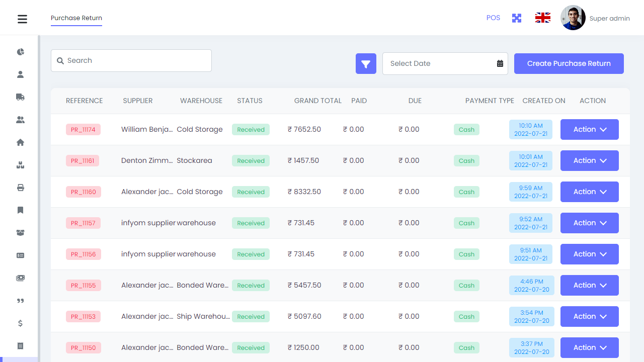The height and width of the screenshot is (362, 644).
Task: Click inside the Search field
Action: [x=131, y=60]
